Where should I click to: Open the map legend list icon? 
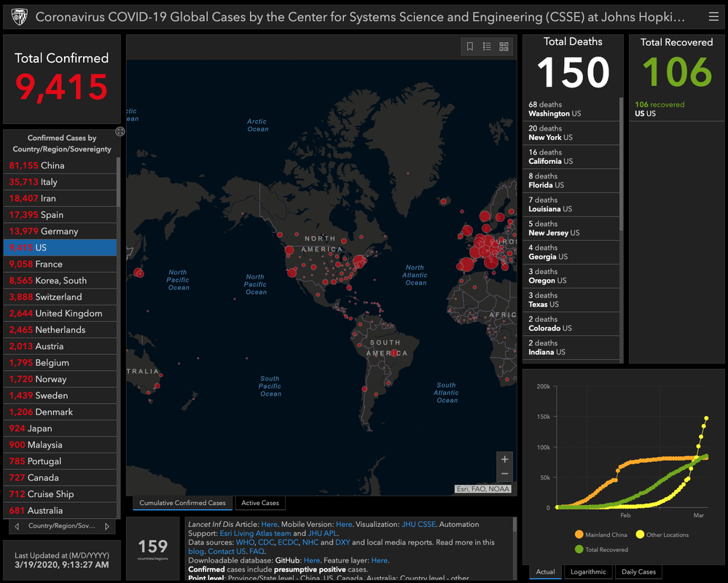tap(487, 47)
